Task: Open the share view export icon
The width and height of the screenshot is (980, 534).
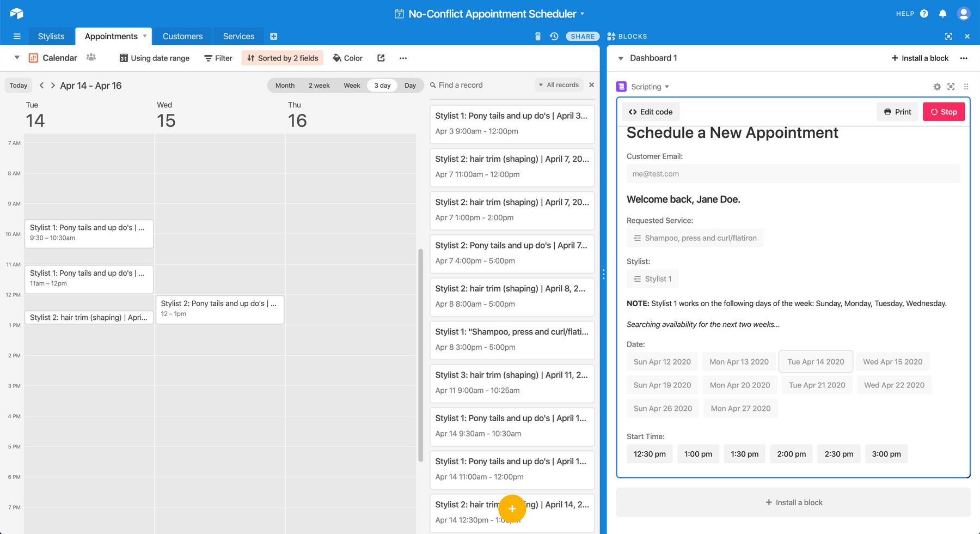Action: pyautogui.click(x=381, y=58)
